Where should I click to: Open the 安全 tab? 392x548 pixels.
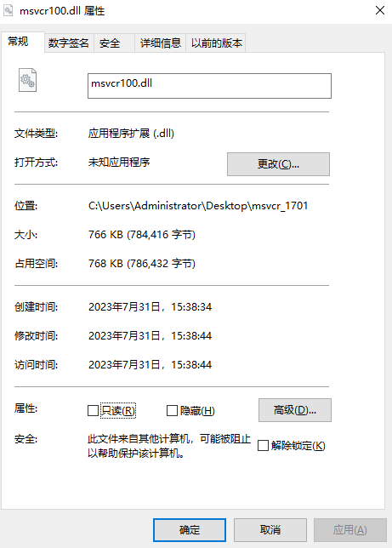[x=114, y=43]
